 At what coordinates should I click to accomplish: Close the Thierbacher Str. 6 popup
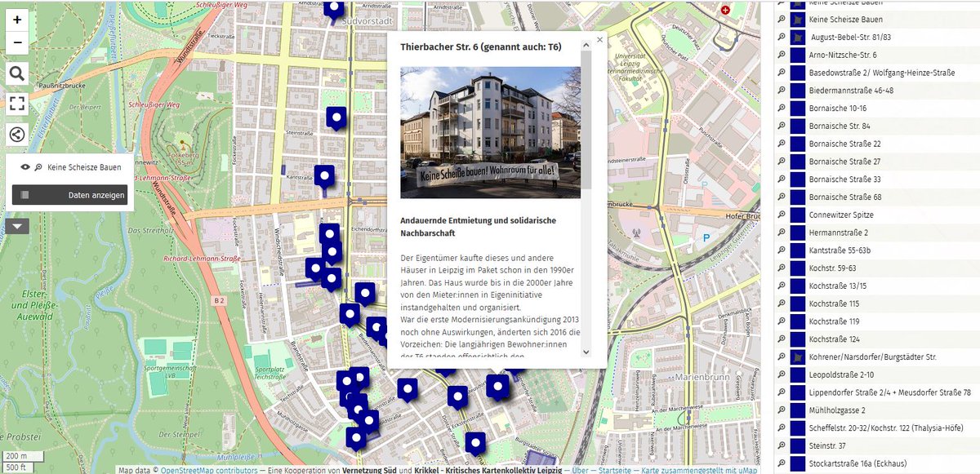click(x=599, y=39)
